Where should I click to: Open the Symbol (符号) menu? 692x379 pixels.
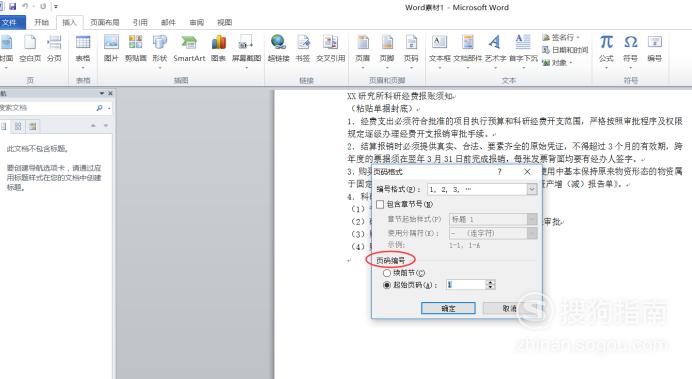coord(631,52)
